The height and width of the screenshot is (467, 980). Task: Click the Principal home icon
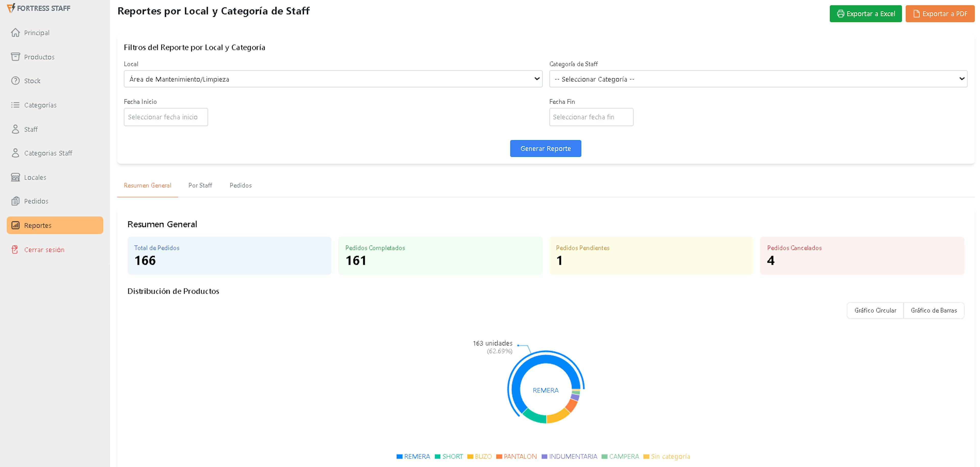[x=15, y=33]
